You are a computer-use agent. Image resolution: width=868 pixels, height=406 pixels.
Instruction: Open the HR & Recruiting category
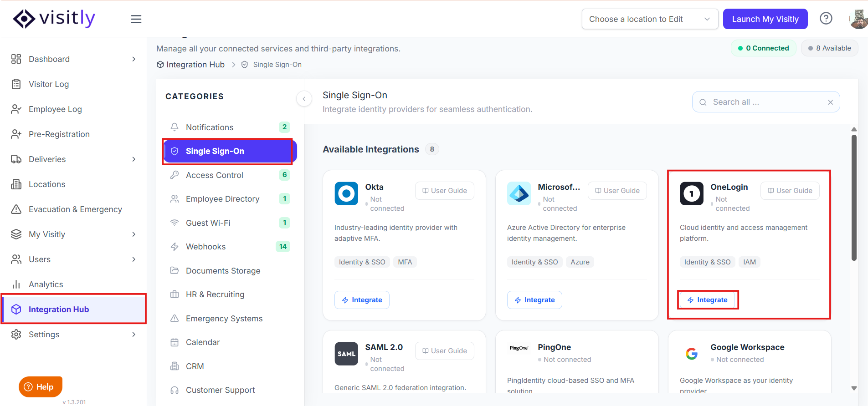(230, 294)
